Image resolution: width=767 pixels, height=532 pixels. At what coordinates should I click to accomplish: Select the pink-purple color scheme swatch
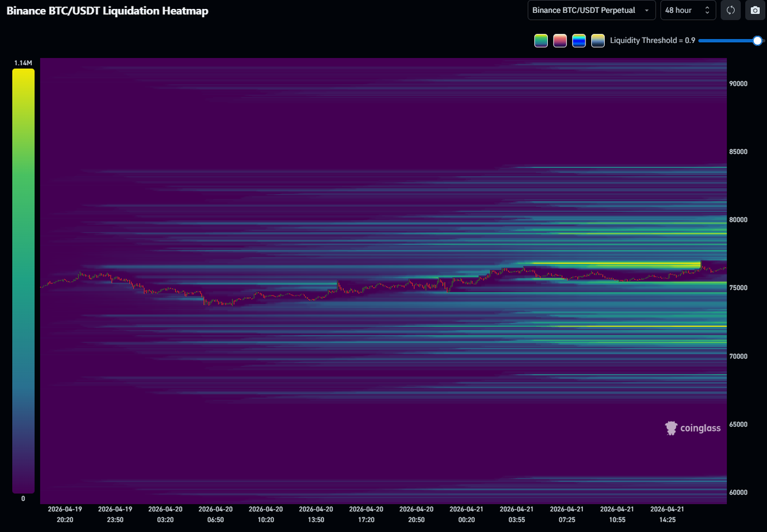click(x=560, y=41)
